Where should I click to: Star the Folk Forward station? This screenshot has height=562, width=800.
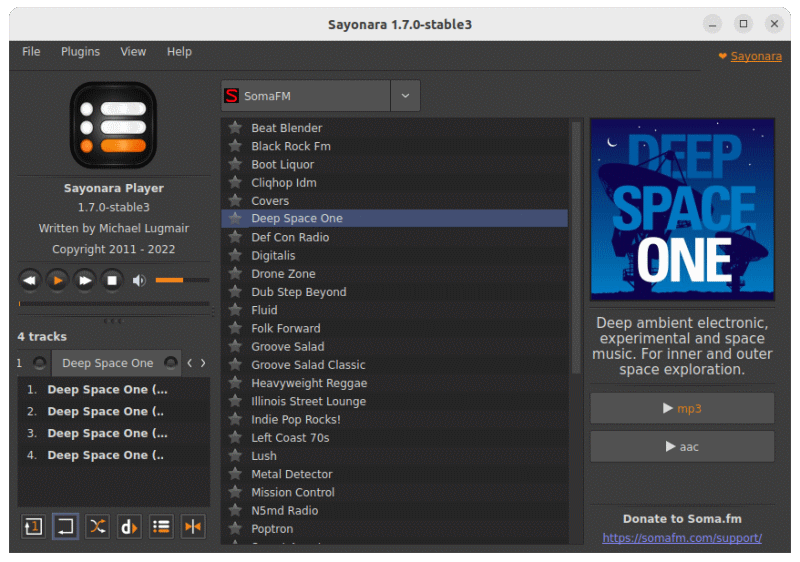235,328
